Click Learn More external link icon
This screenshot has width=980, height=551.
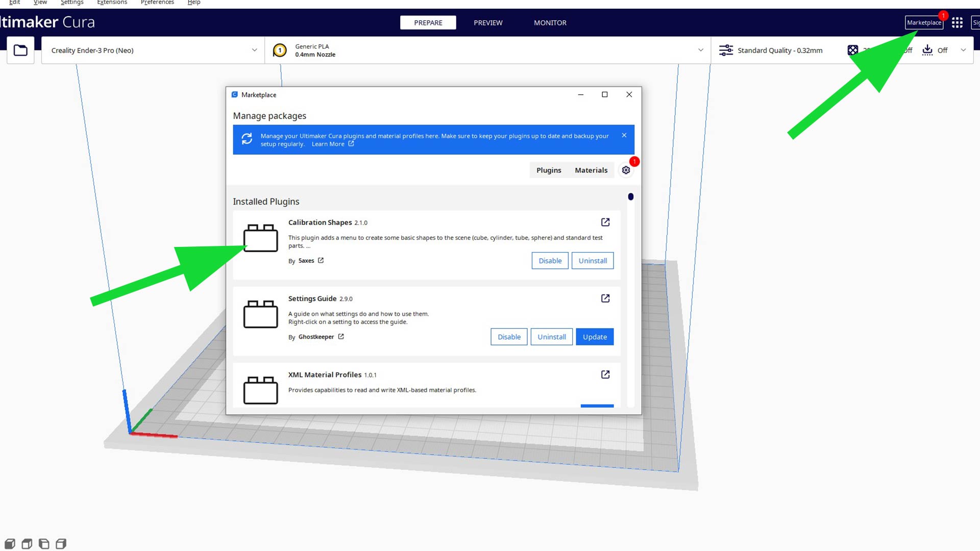351,143
